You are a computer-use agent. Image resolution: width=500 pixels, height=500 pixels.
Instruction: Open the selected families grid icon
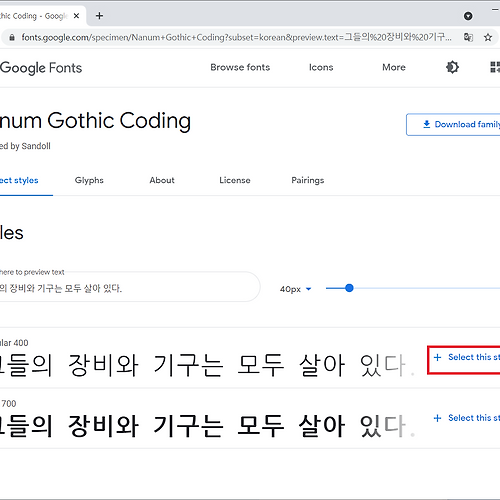[x=495, y=67]
